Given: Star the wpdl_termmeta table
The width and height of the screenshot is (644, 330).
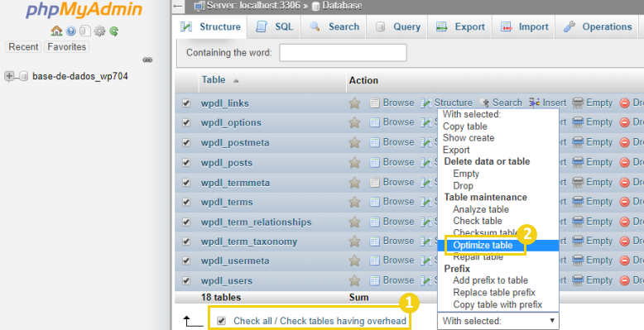Looking at the screenshot, I should pos(354,182).
